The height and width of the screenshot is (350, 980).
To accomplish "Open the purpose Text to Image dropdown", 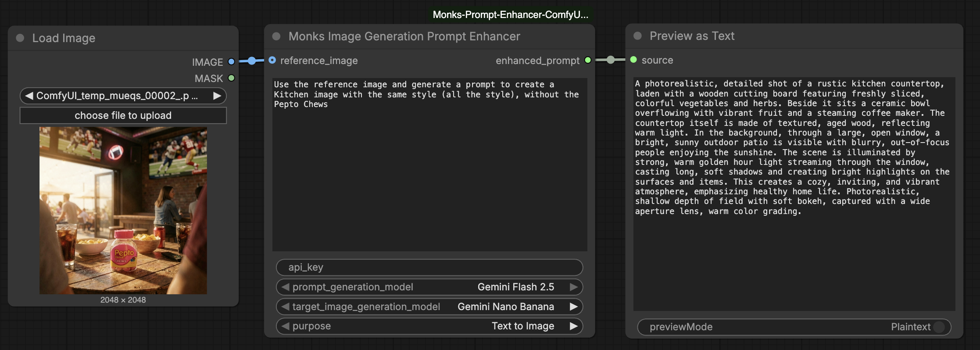I will tap(429, 326).
